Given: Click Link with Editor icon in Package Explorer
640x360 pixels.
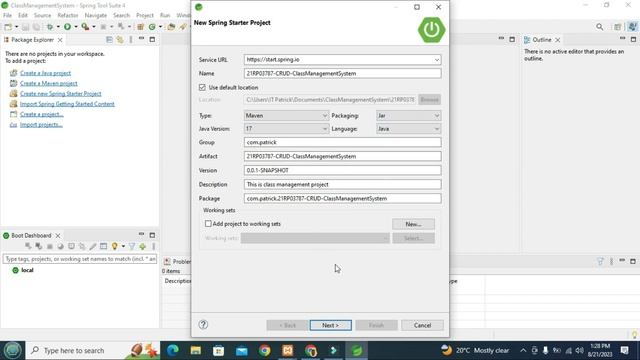Looking at the screenshot, I should pos(120,40).
